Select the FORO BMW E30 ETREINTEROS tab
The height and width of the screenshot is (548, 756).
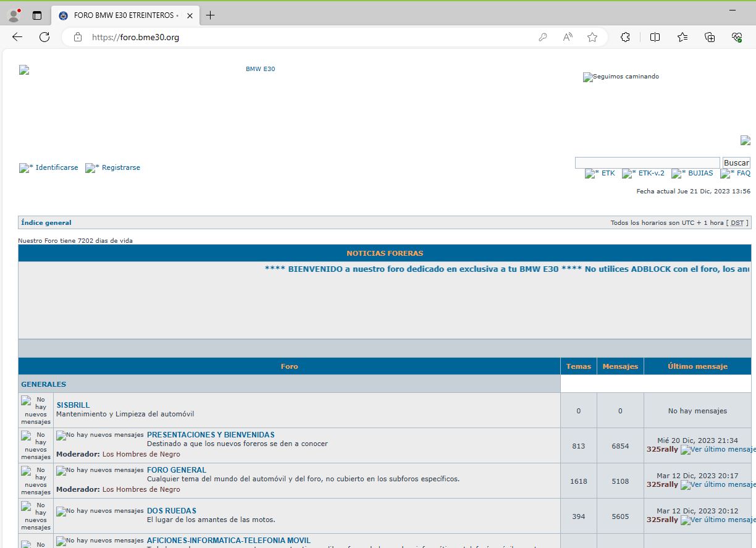(125, 15)
